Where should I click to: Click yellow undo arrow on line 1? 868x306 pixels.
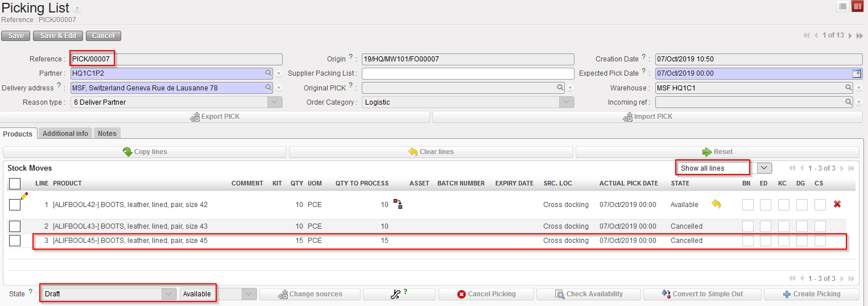tap(717, 204)
